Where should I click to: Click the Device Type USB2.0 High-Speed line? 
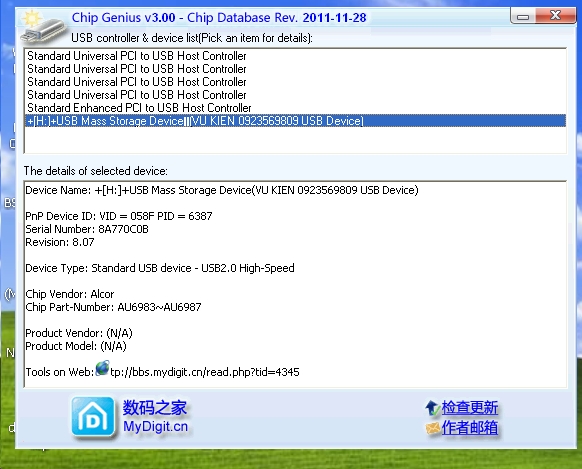[x=160, y=268]
